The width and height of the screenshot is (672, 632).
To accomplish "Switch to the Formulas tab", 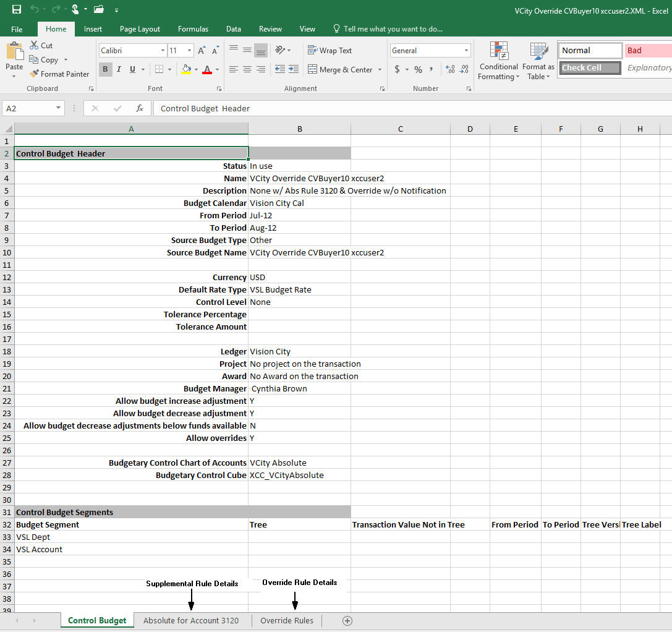I will (x=193, y=28).
